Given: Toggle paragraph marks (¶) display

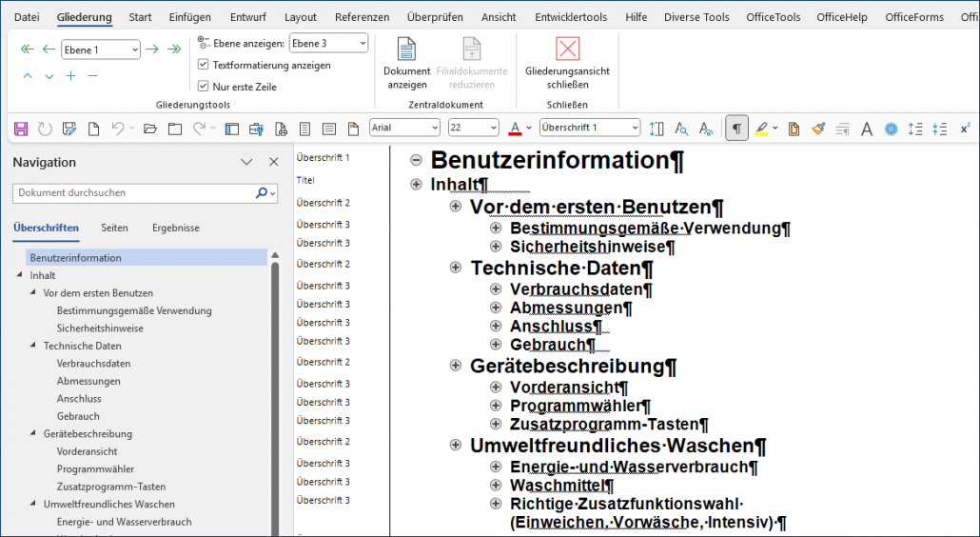Looking at the screenshot, I should (x=736, y=129).
